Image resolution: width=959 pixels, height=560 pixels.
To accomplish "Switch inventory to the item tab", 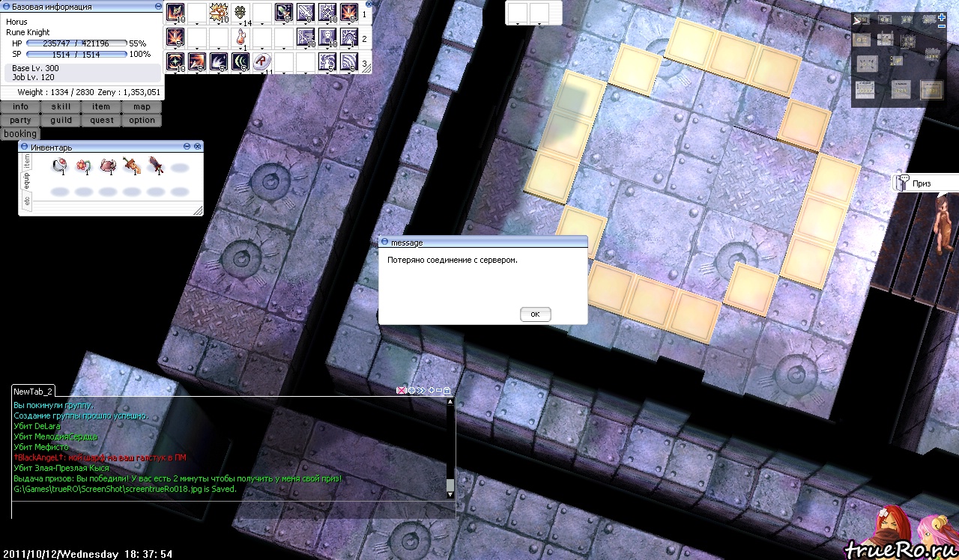I will pyautogui.click(x=26, y=161).
